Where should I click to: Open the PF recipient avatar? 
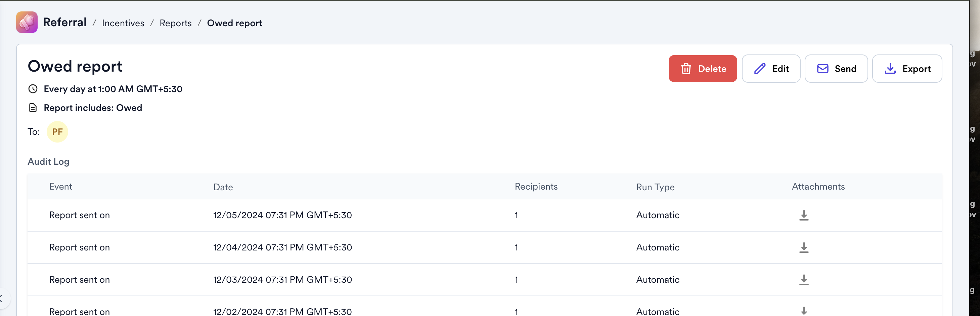(x=57, y=132)
